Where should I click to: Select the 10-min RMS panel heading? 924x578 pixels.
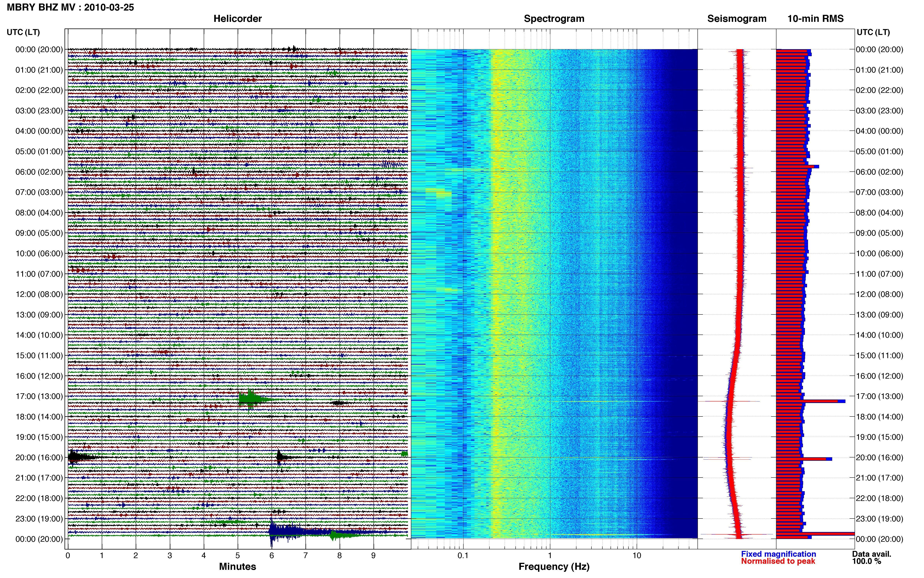816,19
